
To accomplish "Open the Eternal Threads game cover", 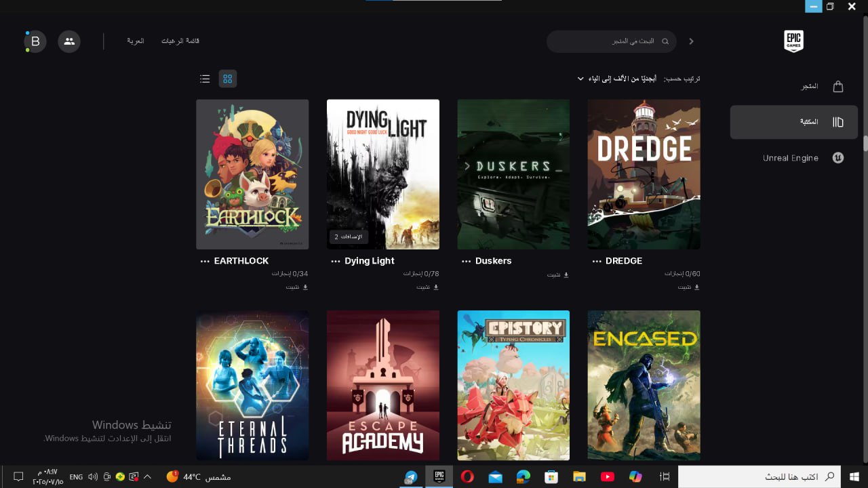I will click(x=252, y=385).
